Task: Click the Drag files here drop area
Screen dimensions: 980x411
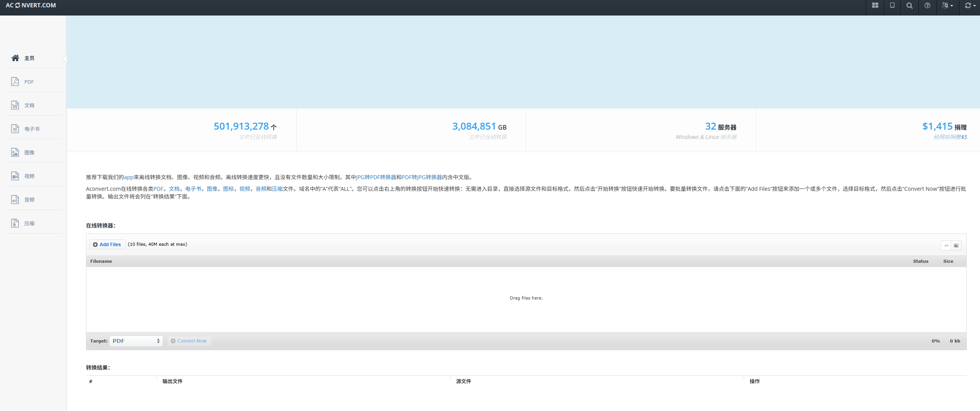Action: (x=526, y=298)
